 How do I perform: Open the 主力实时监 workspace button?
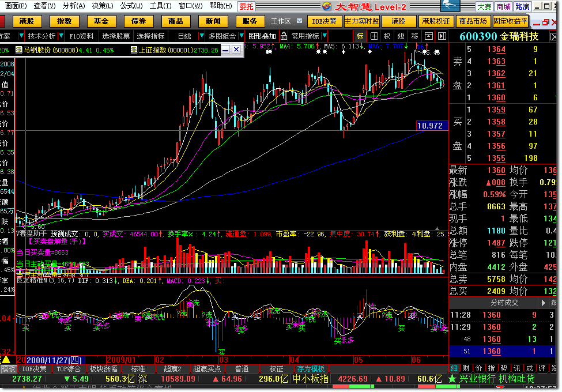click(x=361, y=21)
